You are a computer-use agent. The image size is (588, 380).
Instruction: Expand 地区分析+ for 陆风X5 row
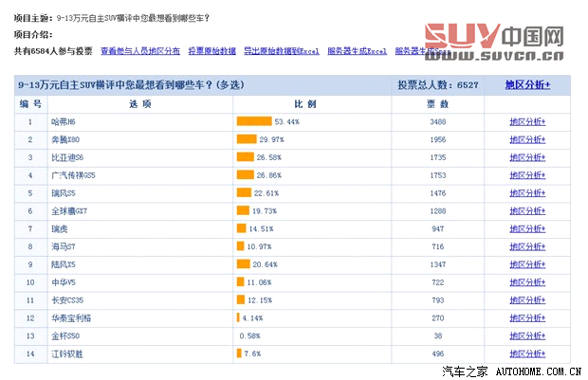tap(527, 264)
